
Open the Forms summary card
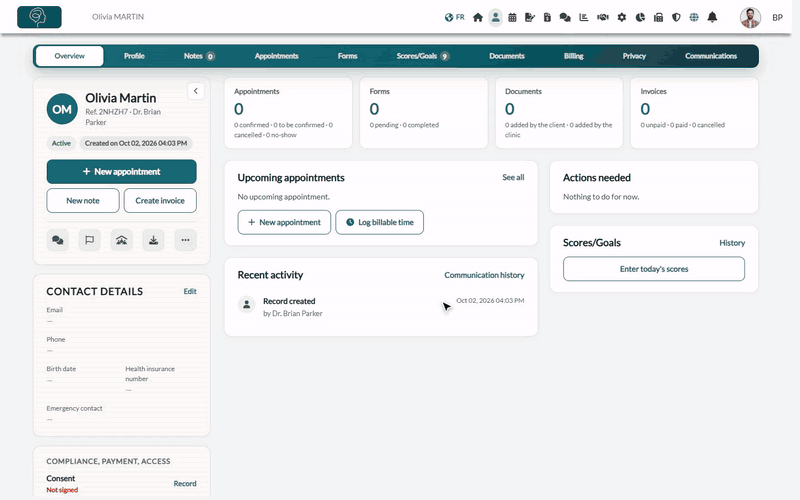click(423, 113)
